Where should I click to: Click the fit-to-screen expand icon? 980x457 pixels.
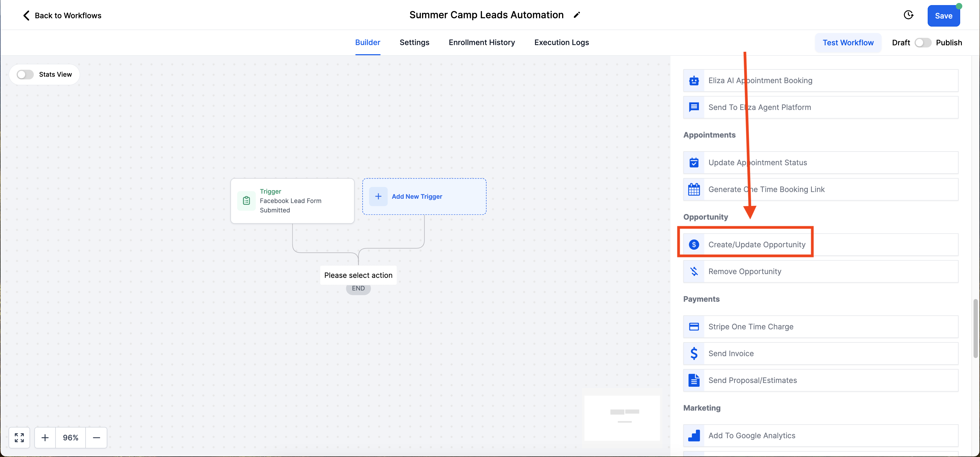tap(19, 438)
